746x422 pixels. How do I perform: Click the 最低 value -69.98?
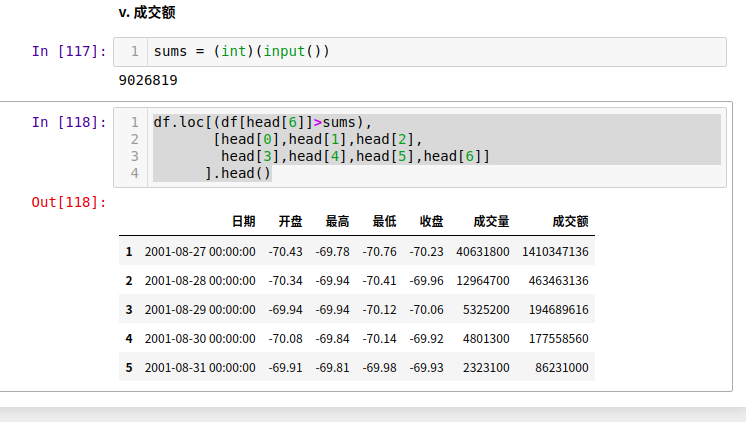pyautogui.click(x=380, y=368)
